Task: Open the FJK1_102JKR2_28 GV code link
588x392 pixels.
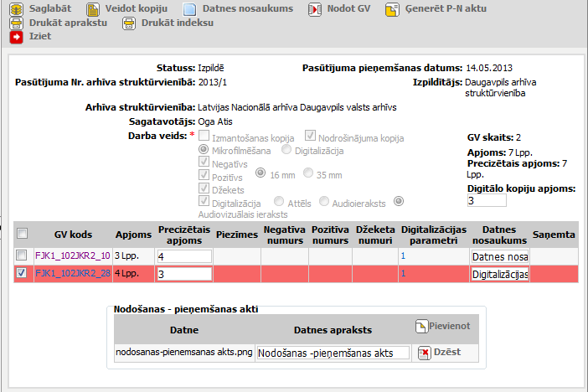Action: pos(72,273)
